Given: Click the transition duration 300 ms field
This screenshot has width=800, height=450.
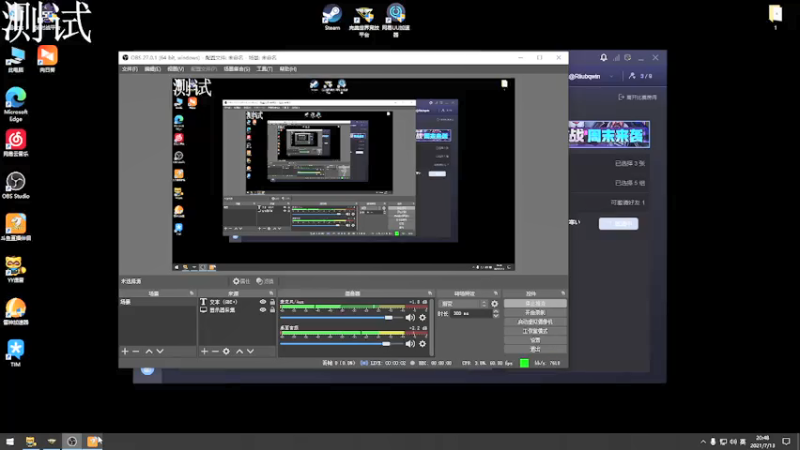Looking at the screenshot, I should pos(471,314).
